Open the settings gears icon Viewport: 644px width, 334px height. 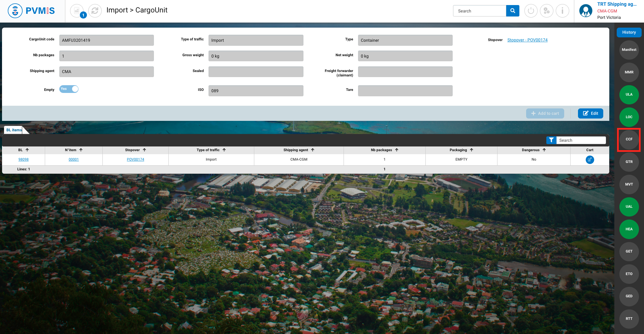point(546,11)
